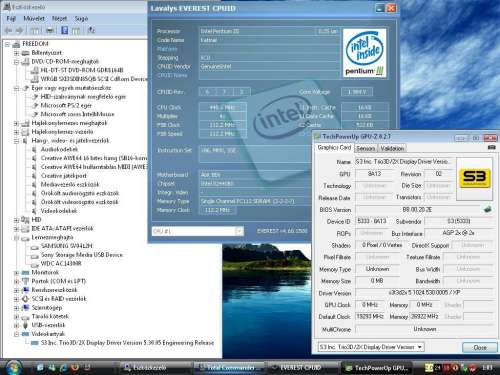500x375 pixels.
Task: Click the GPU-Z Name field
Action: point(403,162)
